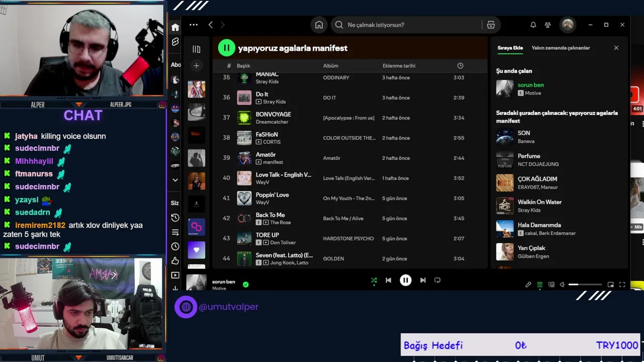This screenshot has height=362, width=644.
Task: Mute with the speaker icon
Action: click(562, 285)
